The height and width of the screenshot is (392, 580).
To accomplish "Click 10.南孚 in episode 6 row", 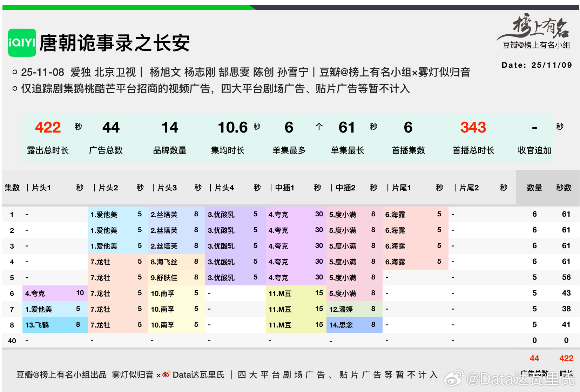I will tap(162, 293).
